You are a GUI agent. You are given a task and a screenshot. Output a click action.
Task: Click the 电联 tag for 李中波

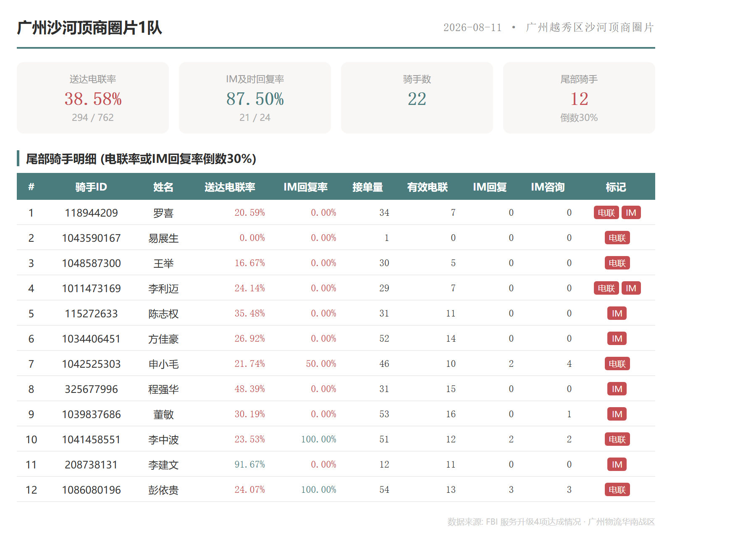coord(617,439)
